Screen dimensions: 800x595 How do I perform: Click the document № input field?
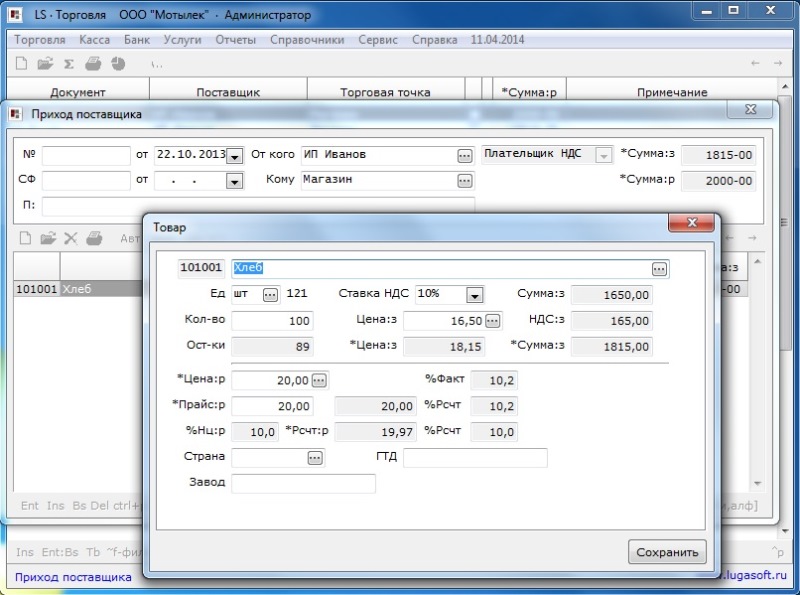(x=86, y=156)
